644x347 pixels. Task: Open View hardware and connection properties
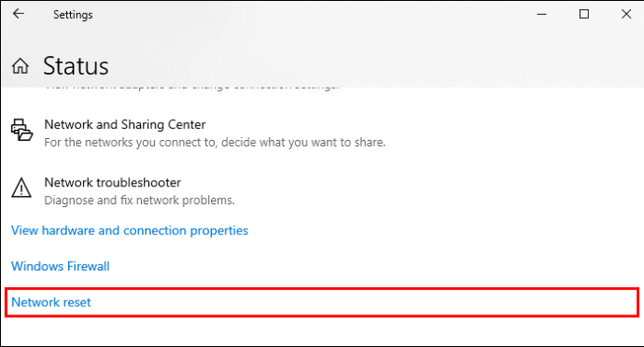[130, 230]
